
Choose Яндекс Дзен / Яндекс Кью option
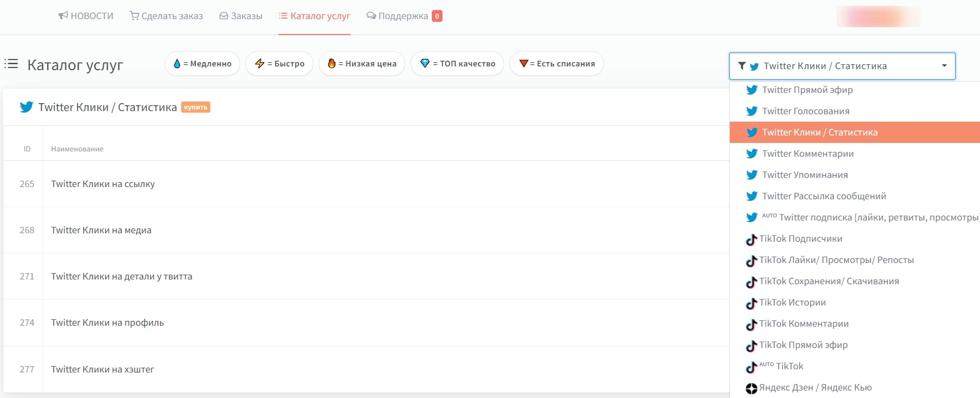pyautogui.click(x=855, y=387)
